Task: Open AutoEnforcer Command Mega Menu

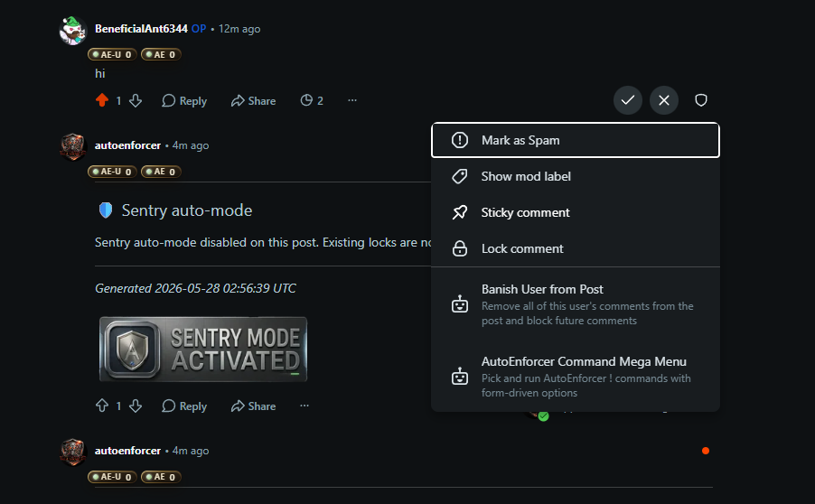Action: [x=576, y=377]
